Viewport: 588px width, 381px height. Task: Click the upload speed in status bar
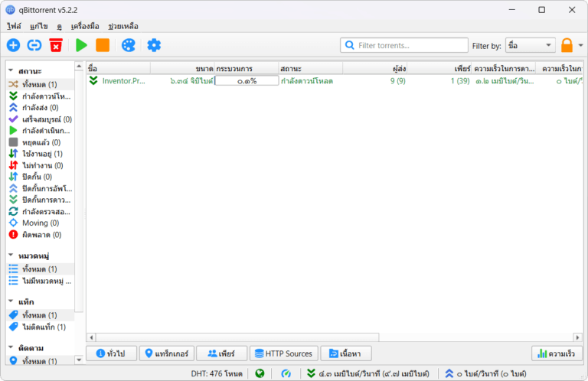coord(485,373)
